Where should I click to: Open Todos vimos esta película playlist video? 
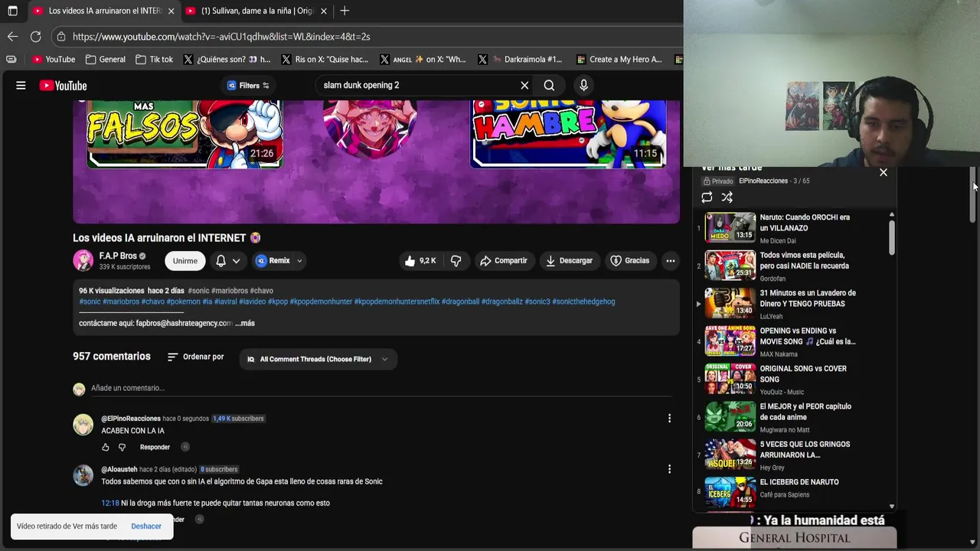click(x=795, y=266)
